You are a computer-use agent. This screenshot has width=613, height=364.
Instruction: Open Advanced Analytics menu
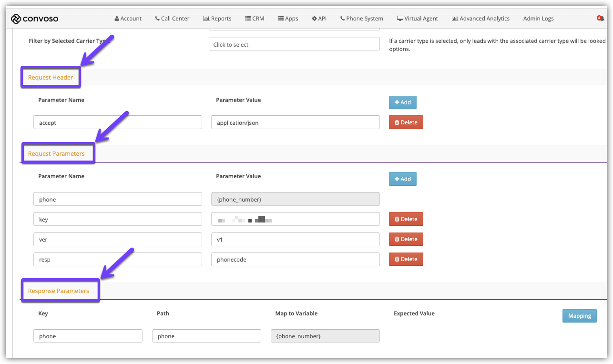coord(480,19)
